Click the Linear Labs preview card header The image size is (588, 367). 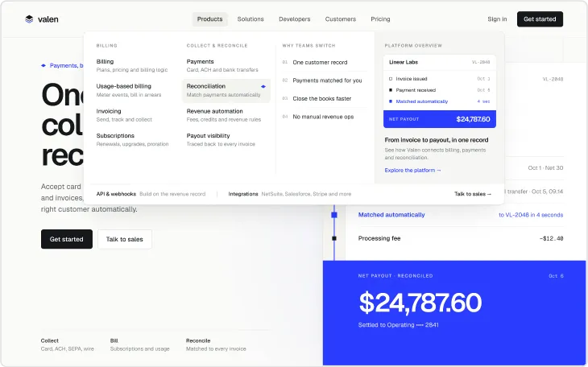[440, 62]
